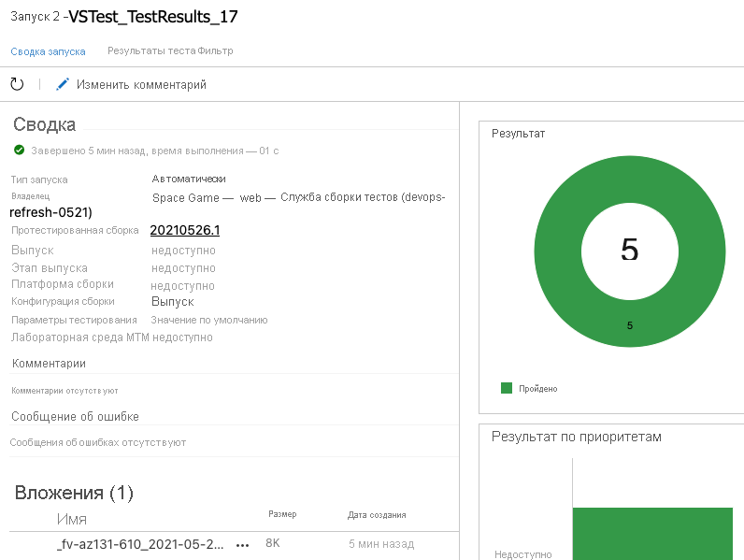Click the Фильтр tab label
The width and height of the screenshot is (744, 560).
[215, 50]
